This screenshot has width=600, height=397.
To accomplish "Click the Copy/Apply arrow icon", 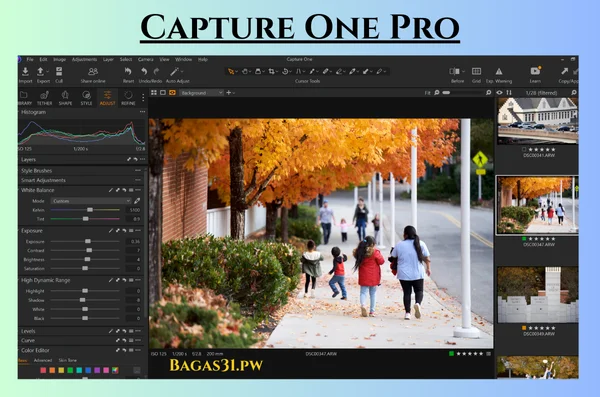I will [x=564, y=71].
